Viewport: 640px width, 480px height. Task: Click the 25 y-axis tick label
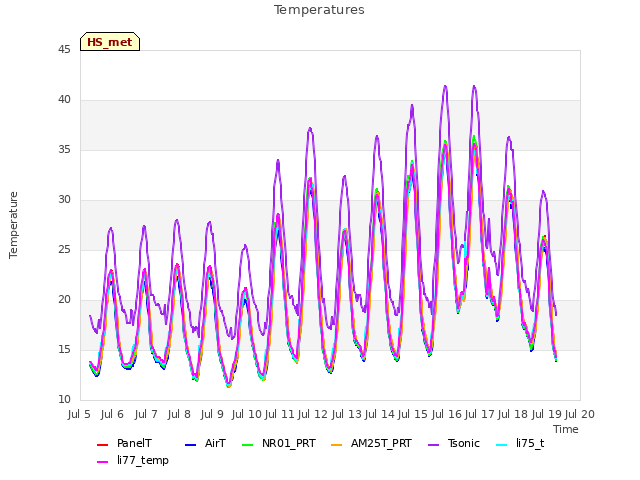pos(64,250)
